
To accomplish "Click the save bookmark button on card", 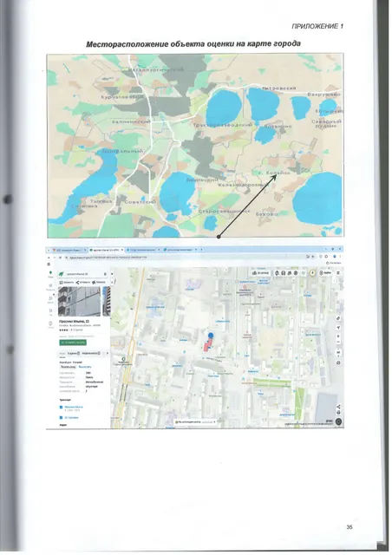I will point(67,283).
